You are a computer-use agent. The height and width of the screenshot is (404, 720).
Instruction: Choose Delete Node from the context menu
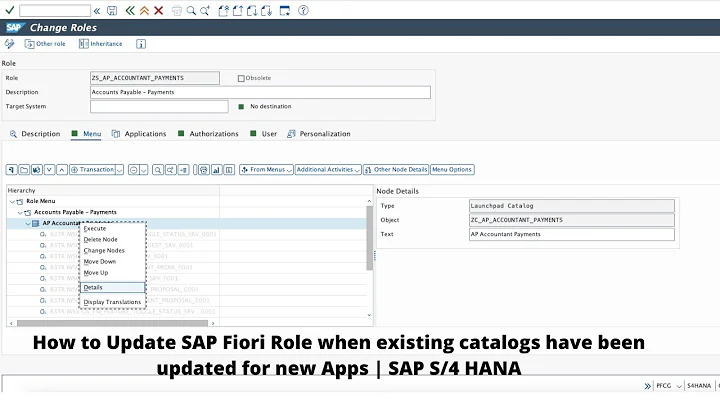click(x=101, y=240)
